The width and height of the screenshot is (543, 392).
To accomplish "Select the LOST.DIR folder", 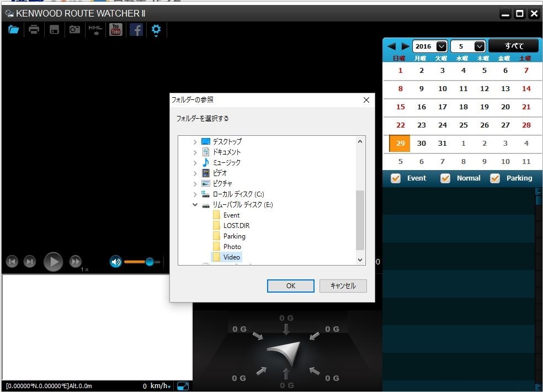I will 237,226.
